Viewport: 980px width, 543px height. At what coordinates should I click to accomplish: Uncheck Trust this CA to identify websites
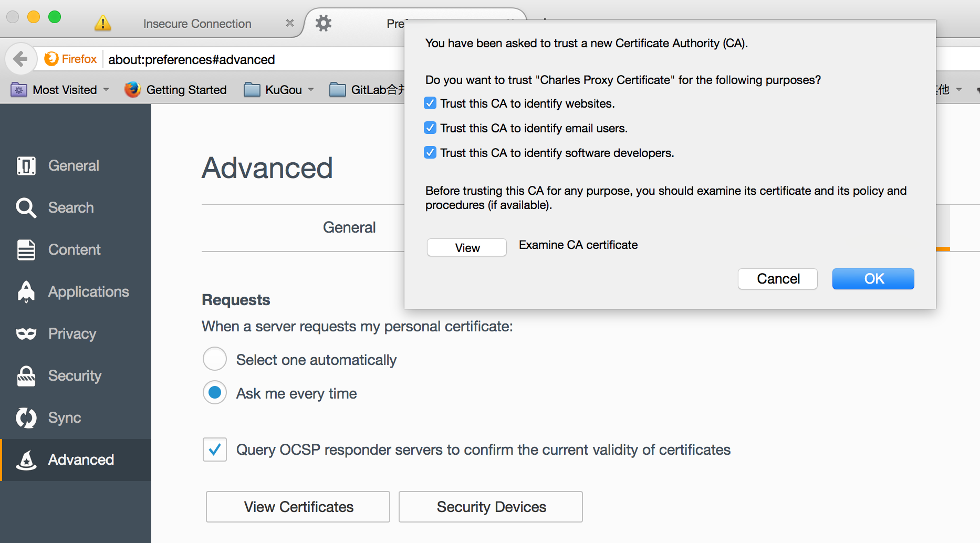(x=430, y=103)
